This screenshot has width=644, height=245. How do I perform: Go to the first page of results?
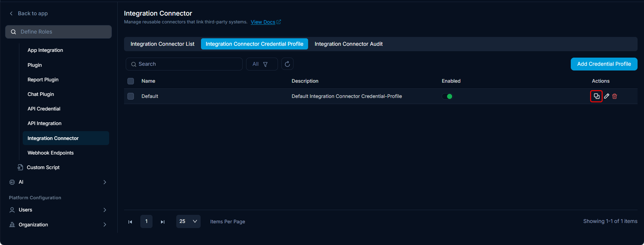pyautogui.click(x=130, y=222)
